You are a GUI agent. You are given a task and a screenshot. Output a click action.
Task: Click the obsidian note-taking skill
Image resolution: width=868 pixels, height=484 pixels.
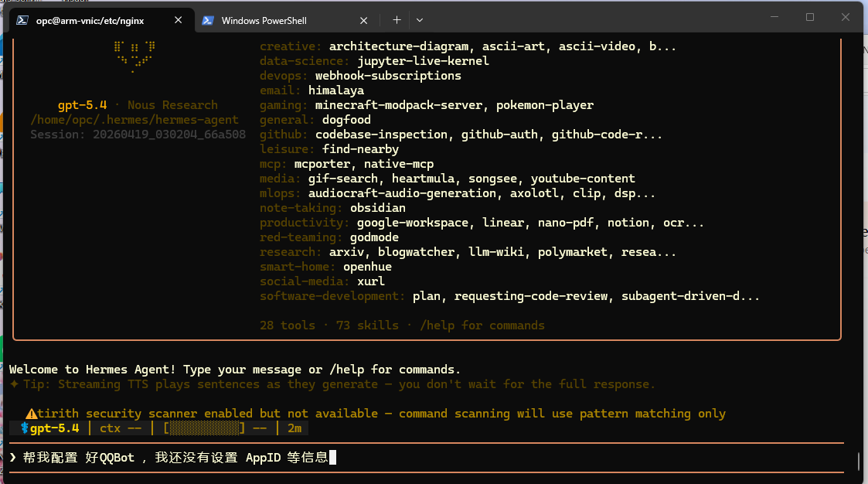point(377,207)
